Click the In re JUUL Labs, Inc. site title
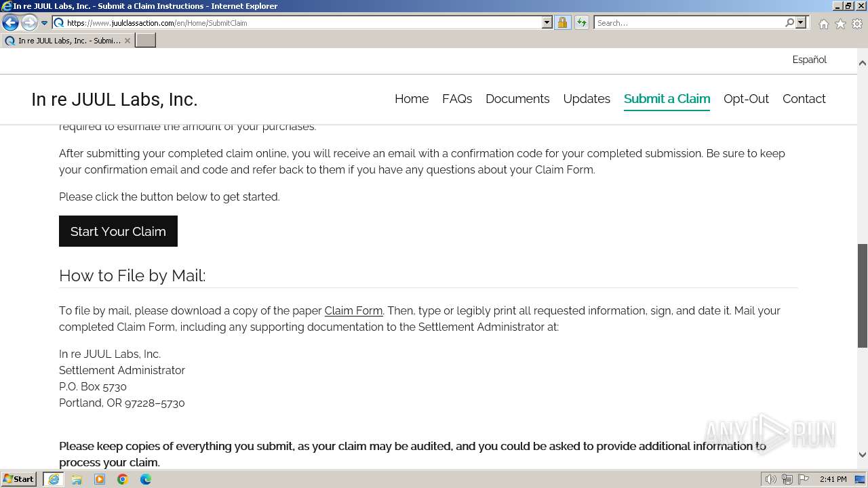Viewport: 868px width, 488px height. (114, 100)
